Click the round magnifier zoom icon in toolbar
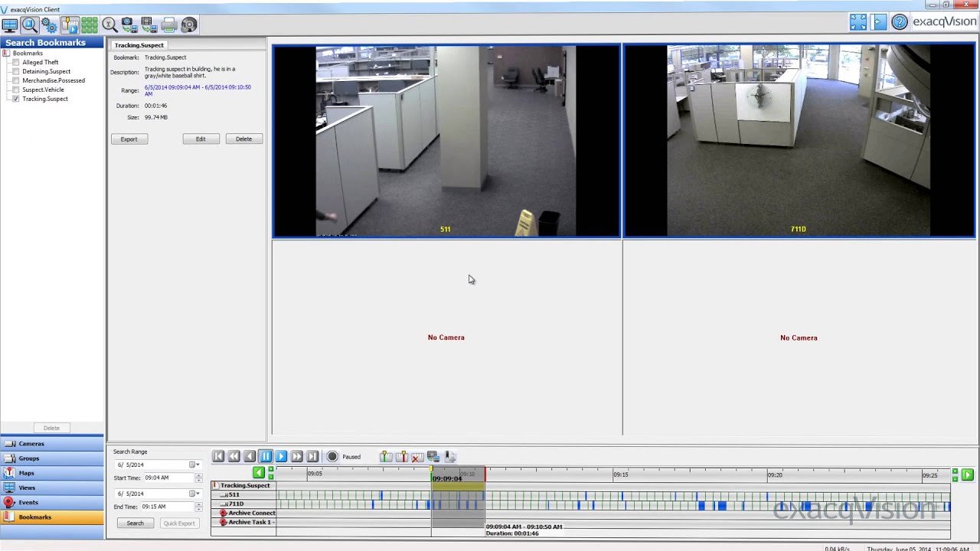Screen dimensions: 980x551 tap(109, 25)
